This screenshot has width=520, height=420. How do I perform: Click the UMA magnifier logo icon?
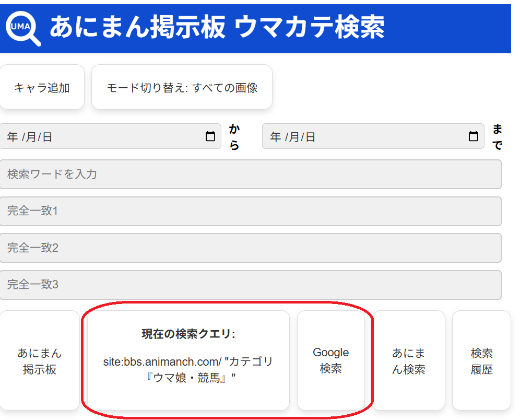[x=23, y=29]
